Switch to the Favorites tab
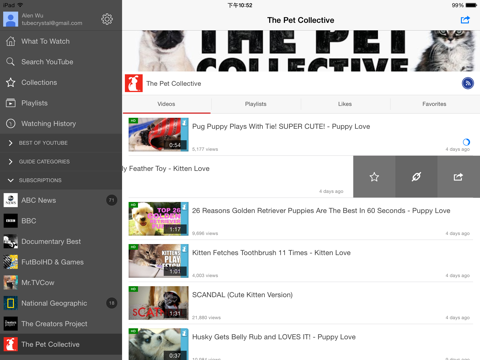This screenshot has height=360, width=480. pyautogui.click(x=434, y=104)
